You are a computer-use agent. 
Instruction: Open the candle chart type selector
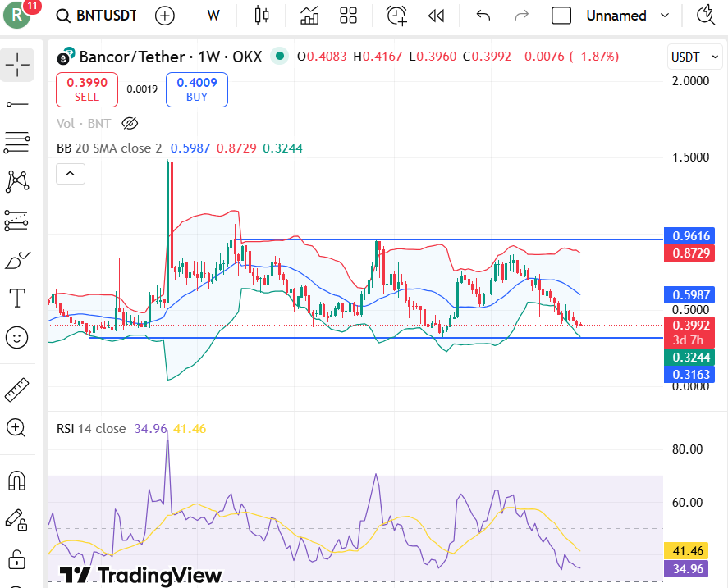coord(261,15)
